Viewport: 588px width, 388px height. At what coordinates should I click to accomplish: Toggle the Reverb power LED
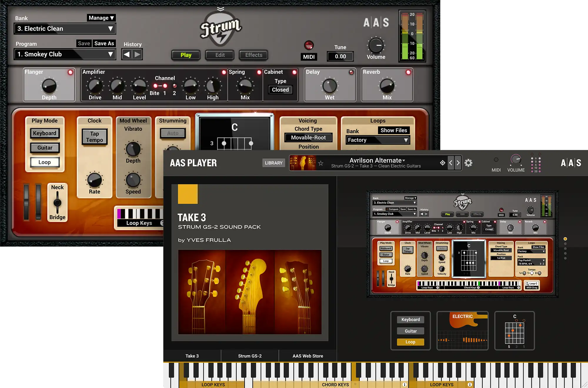408,72
